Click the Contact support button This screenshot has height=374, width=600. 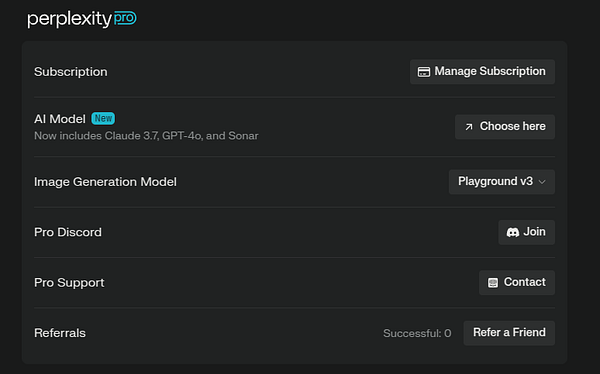tap(517, 283)
